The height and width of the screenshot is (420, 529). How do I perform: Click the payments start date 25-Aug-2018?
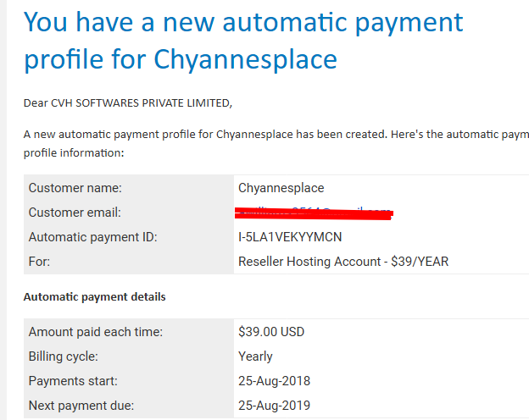(x=274, y=381)
